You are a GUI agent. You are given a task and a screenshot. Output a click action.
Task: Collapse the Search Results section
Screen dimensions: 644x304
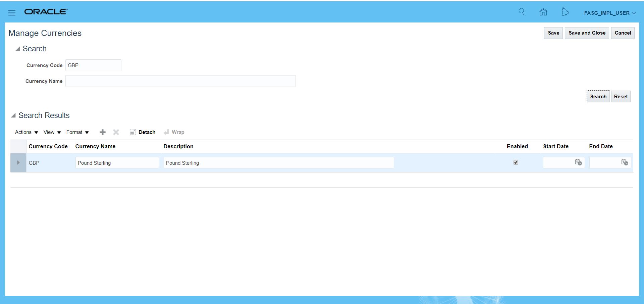click(x=13, y=116)
